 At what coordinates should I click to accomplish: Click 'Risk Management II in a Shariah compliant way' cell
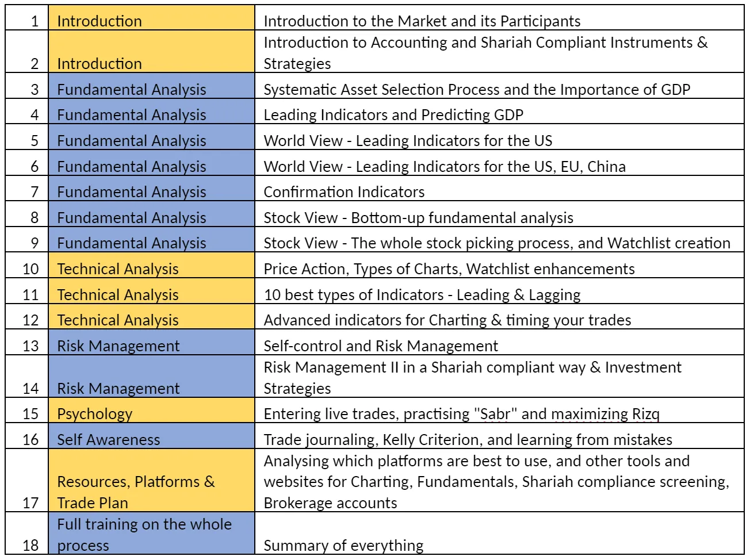click(472, 377)
